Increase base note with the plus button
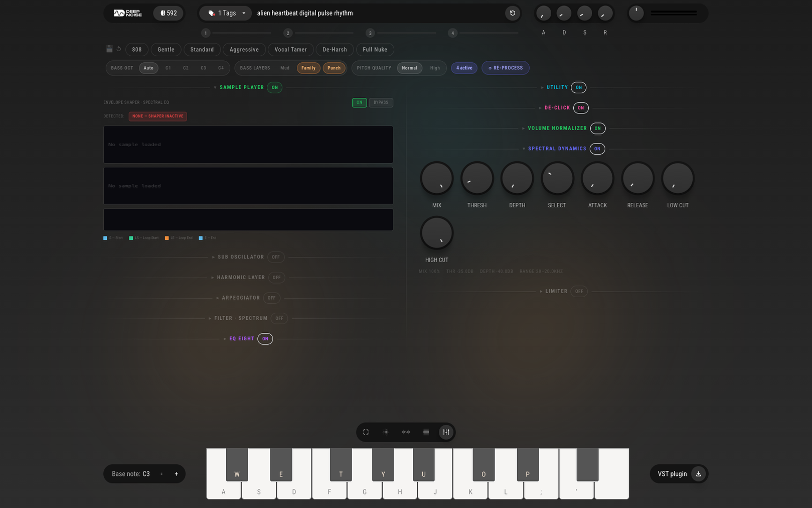The height and width of the screenshot is (508, 812). click(x=176, y=474)
